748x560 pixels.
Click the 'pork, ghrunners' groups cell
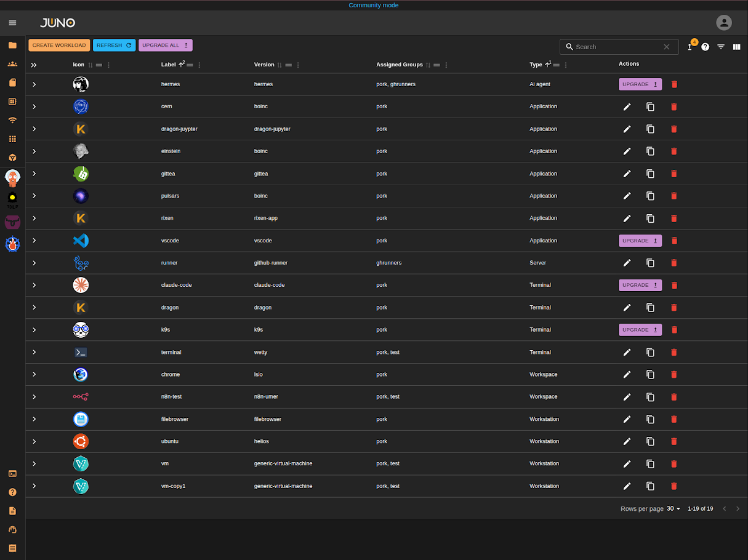396,84
